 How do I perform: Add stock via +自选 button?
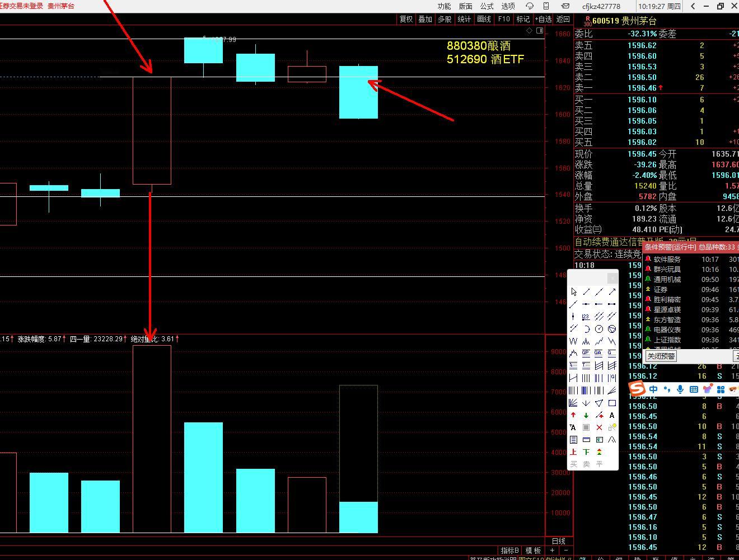(544, 19)
